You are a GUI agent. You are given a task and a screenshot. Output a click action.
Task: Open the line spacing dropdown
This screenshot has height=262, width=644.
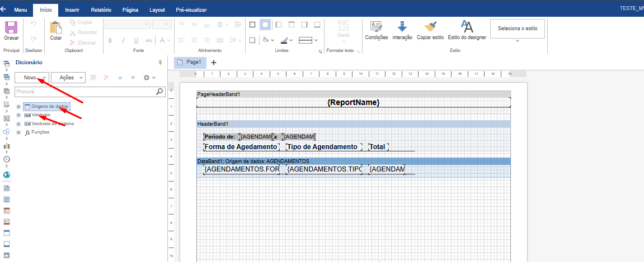[236, 40]
